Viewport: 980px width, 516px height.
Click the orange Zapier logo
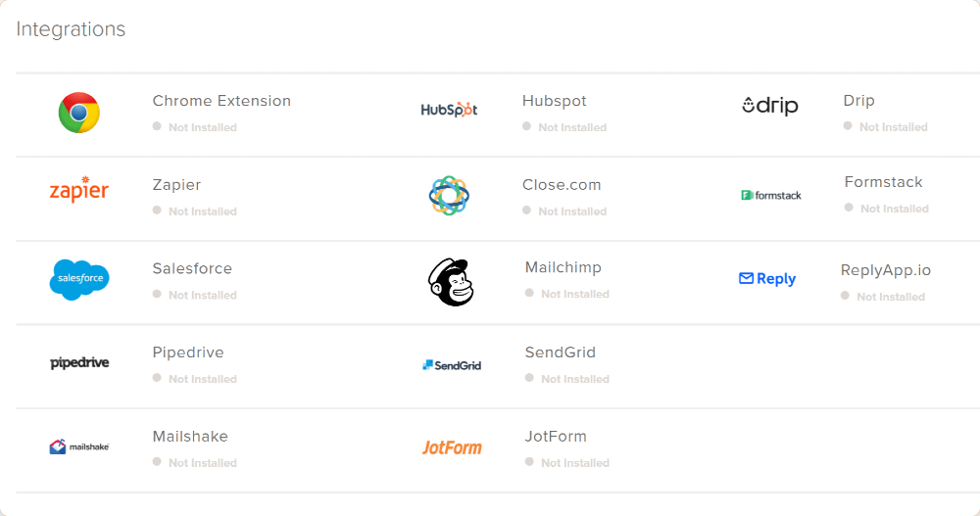tap(78, 189)
